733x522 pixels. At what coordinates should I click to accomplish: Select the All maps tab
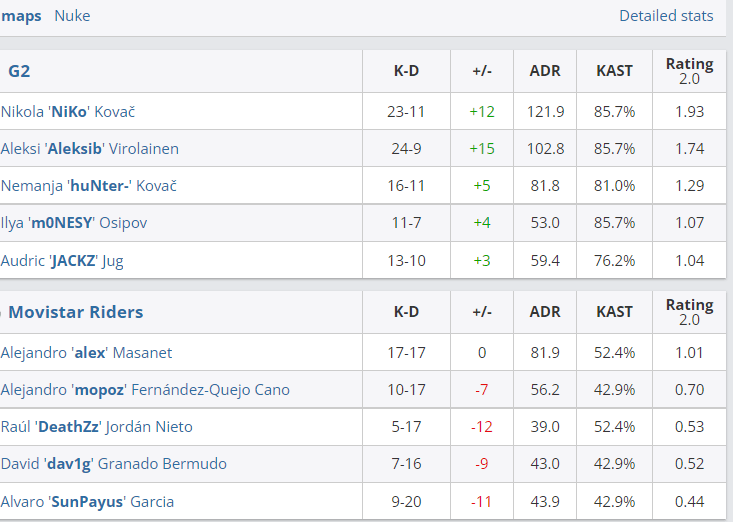(21, 16)
